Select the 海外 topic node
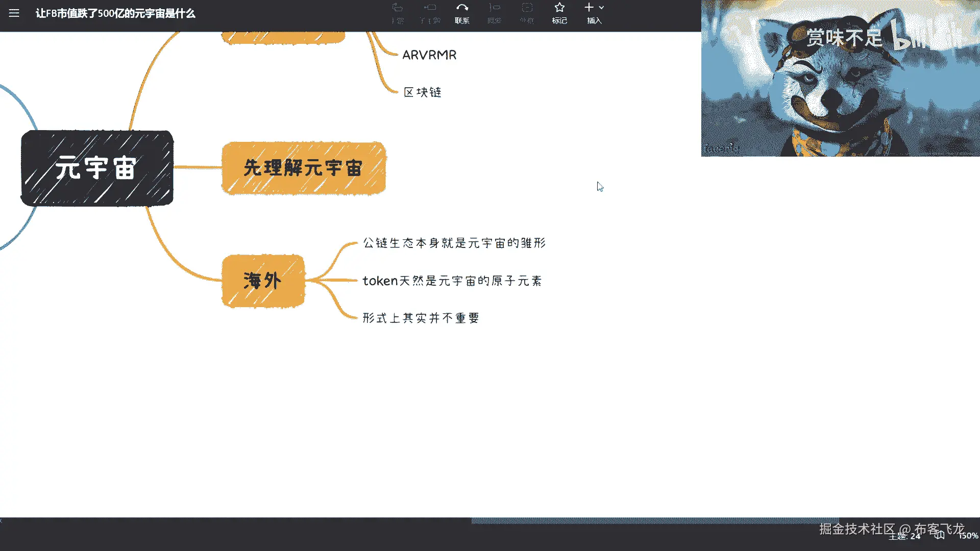This screenshot has width=980, height=551. [x=263, y=281]
